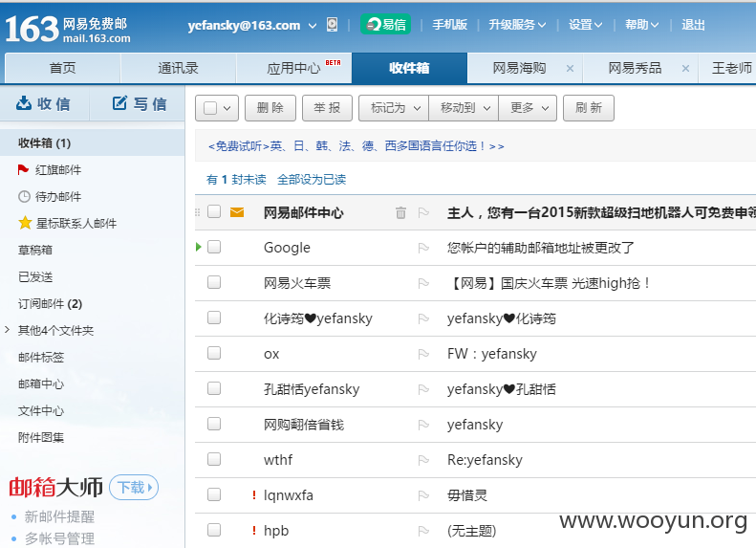The width and height of the screenshot is (756, 548).
Task: Click trash icon on 网易邮件中心 row
Action: click(400, 212)
